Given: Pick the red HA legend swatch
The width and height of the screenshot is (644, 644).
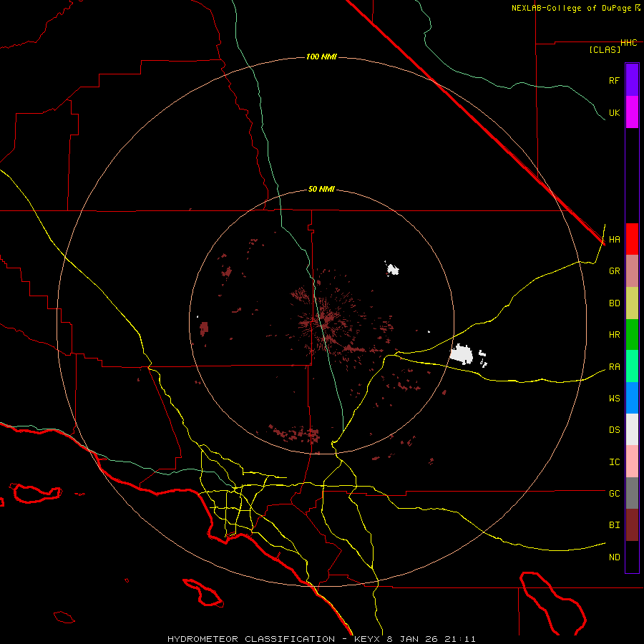Looking at the screenshot, I should pyautogui.click(x=632, y=239).
